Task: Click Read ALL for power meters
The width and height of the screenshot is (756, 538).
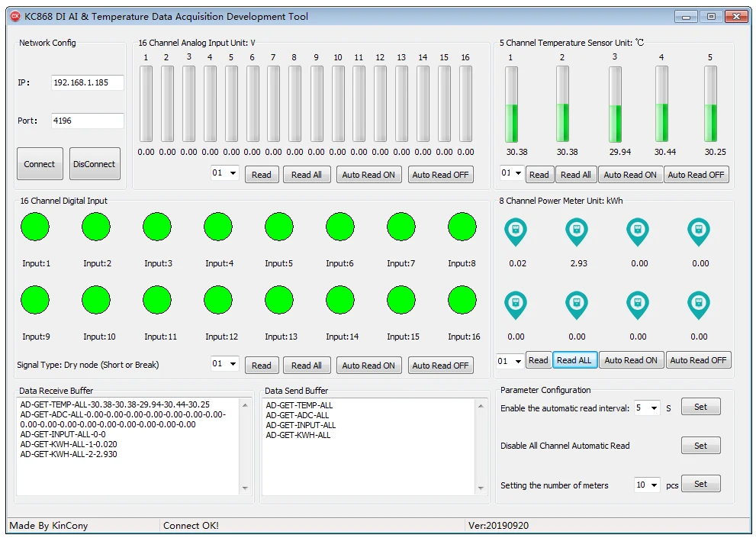Action: coord(574,360)
